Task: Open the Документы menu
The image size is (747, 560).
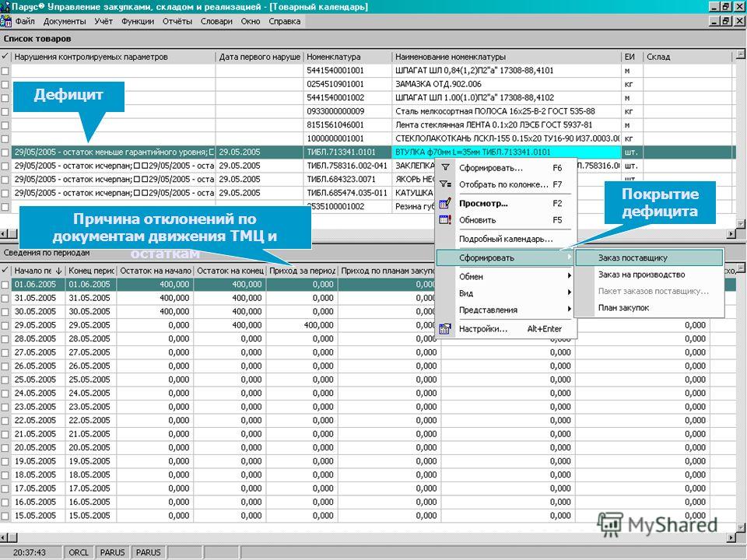Action: coord(65,22)
